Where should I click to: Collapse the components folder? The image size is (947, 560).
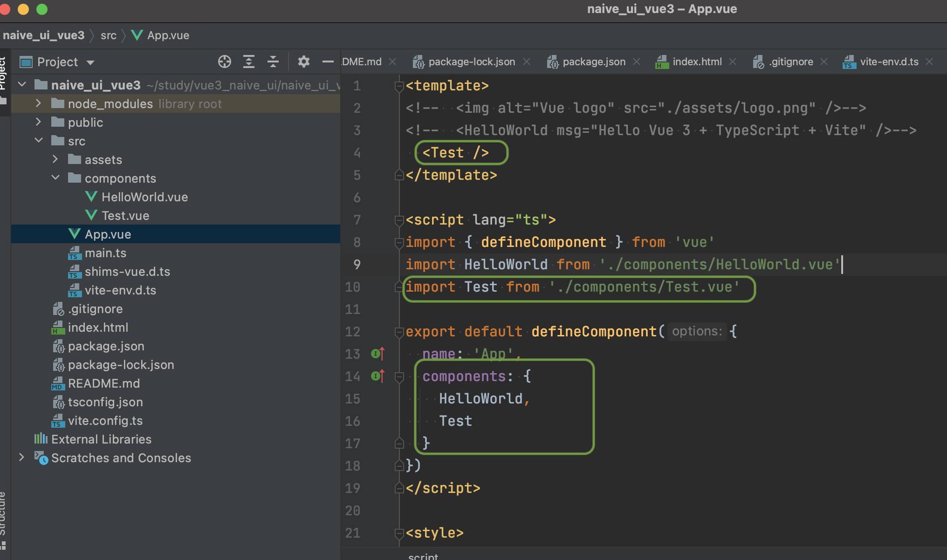click(x=55, y=178)
